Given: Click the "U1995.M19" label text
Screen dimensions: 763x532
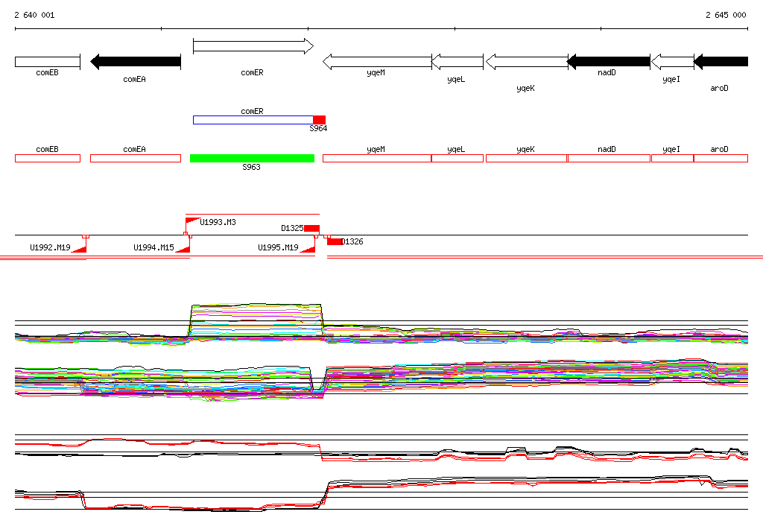Looking at the screenshot, I should (279, 247).
